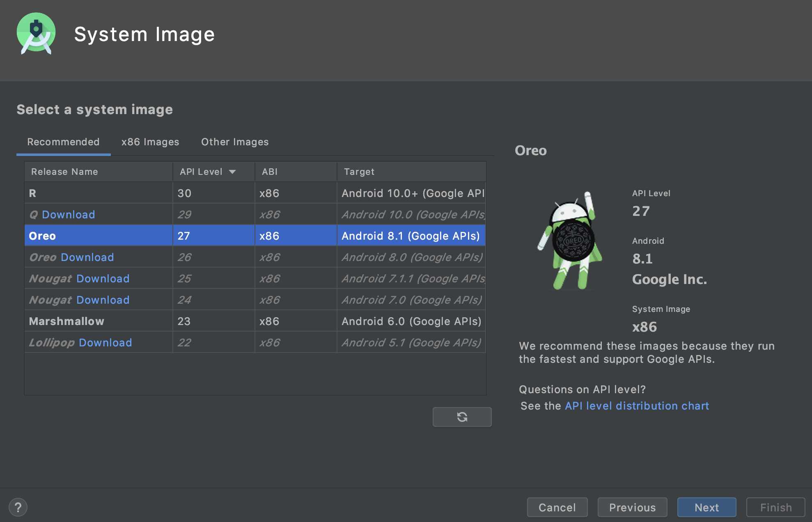Open the Recommended tab

(x=63, y=142)
